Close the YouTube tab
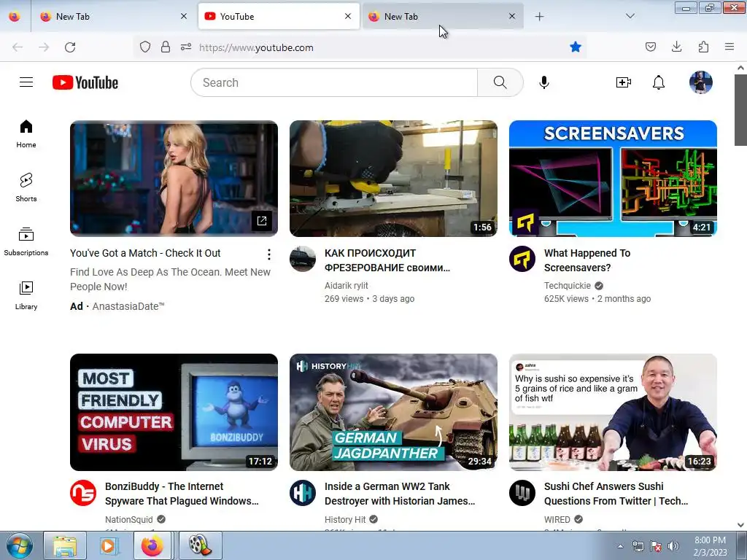Viewport: 747px width, 560px height. pos(348,16)
